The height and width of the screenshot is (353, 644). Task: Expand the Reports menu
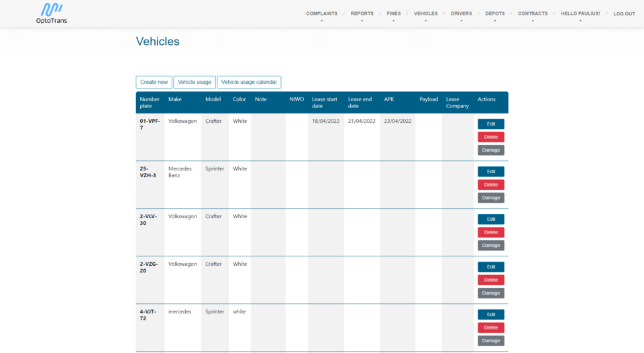pos(362,13)
